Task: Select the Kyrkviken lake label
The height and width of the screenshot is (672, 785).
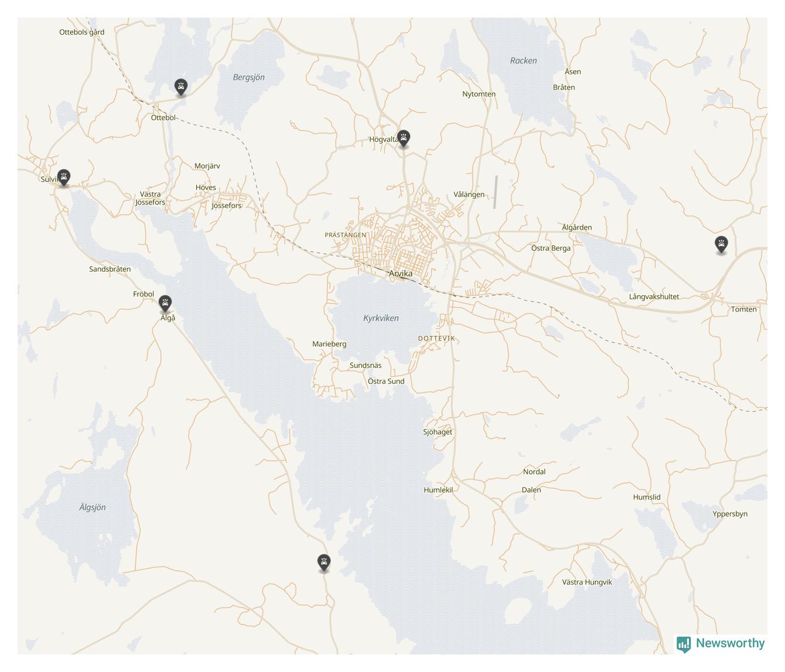Action: click(x=381, y=318)
